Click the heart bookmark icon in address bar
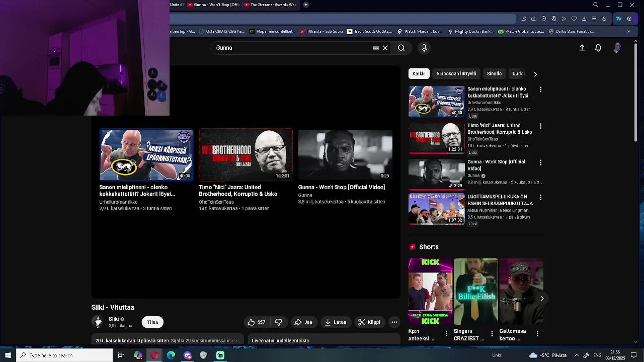The width and height of the screenshot is (644, 362). pos(574,19)
